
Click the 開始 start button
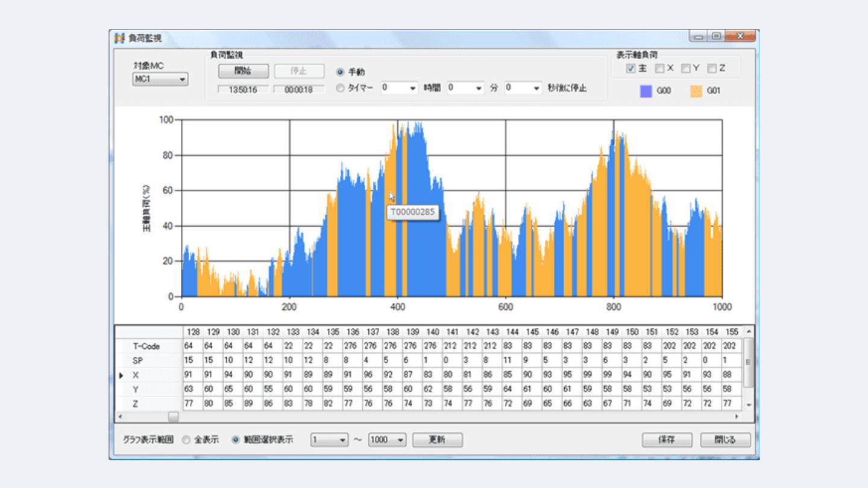point(243,71)
